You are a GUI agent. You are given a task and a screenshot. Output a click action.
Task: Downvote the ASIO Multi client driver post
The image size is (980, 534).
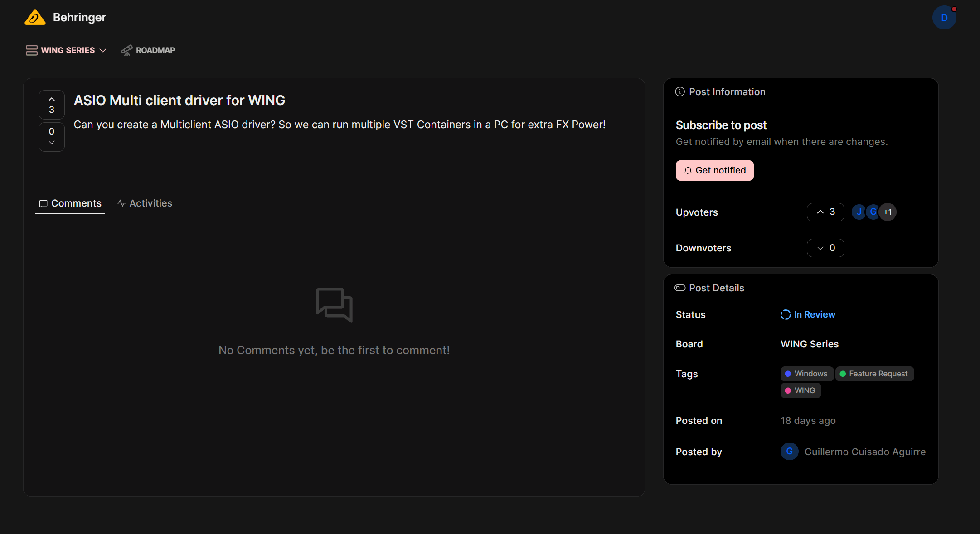coord(52,137)
